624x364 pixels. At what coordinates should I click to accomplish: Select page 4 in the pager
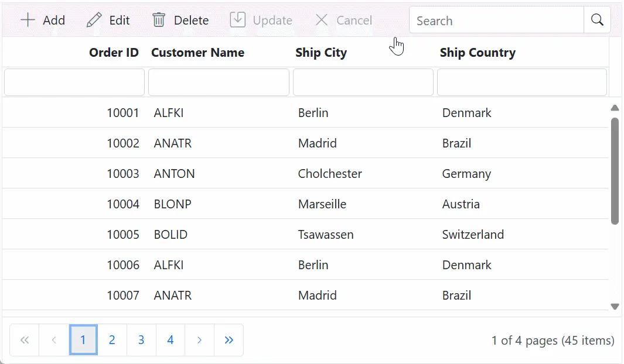click(x=170, y=339)
